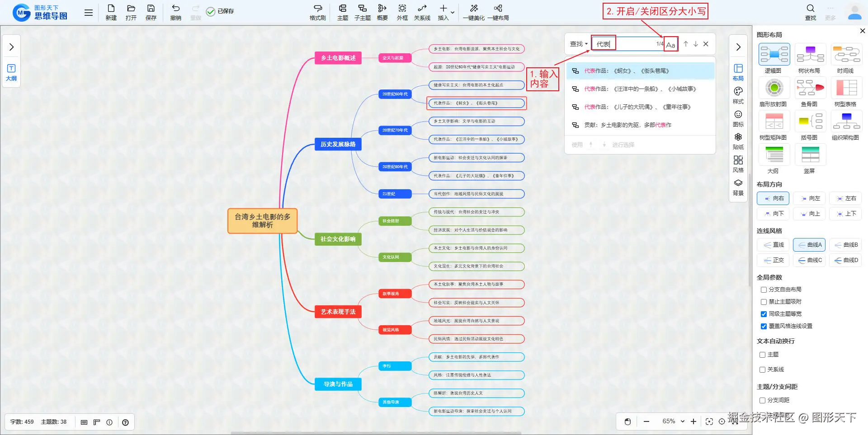
Task: Select the 历史发展脉络 topic node
Action: [338, 145]
